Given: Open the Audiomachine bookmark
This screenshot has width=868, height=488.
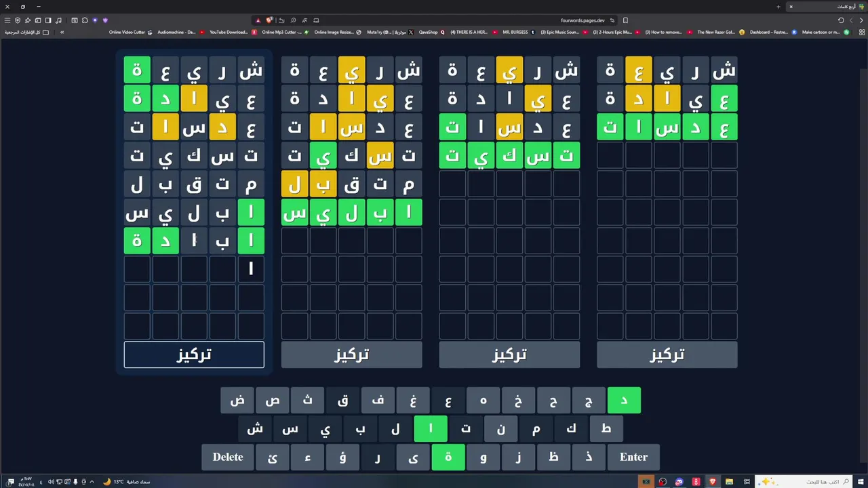Looking at the screenshot, I should (x=180, y=32).
